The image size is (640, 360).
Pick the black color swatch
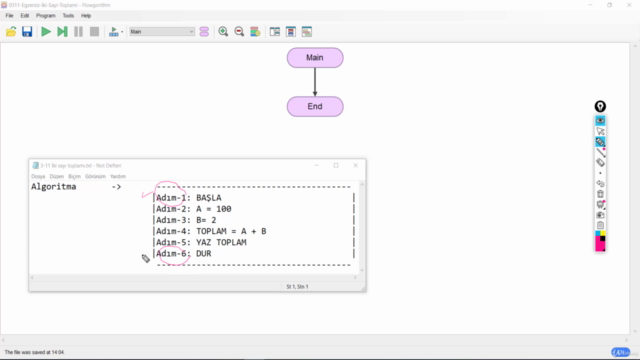coord(602,238)
